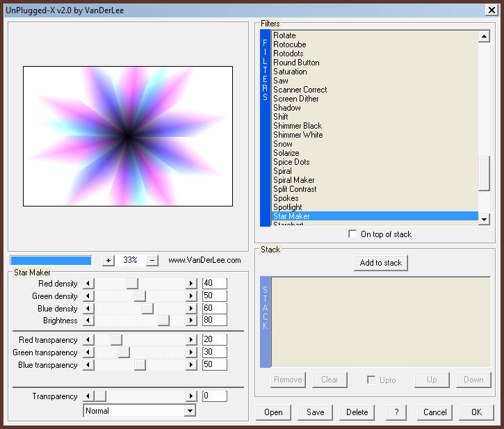The width and height of the screenshot is (504, 429).
Task: Click the Cancel button
Action: click(x=434, y=412)
